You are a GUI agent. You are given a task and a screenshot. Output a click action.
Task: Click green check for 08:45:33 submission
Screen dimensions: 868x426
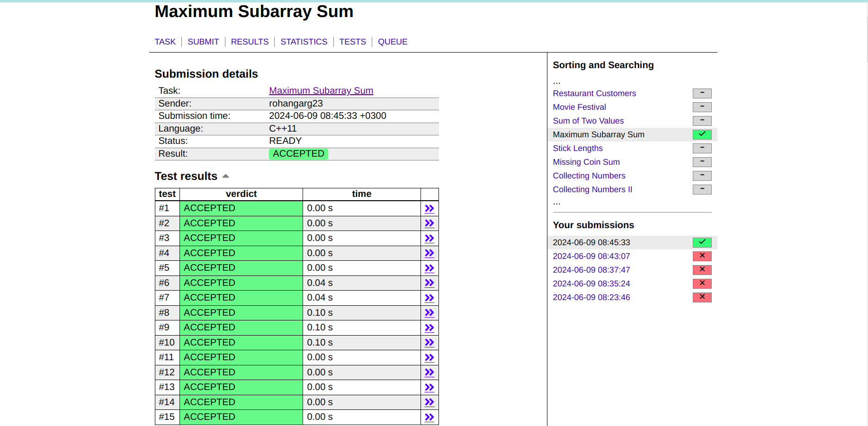tap(702, 242)
